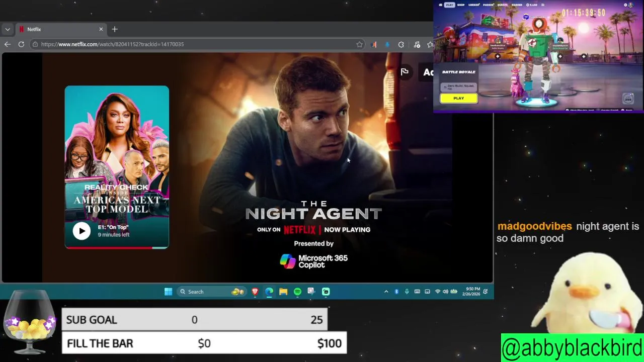Open notifications bell in taskbar
Image resolution: width=644 pixels, height=362 pixels.
(x=486, y=292)
